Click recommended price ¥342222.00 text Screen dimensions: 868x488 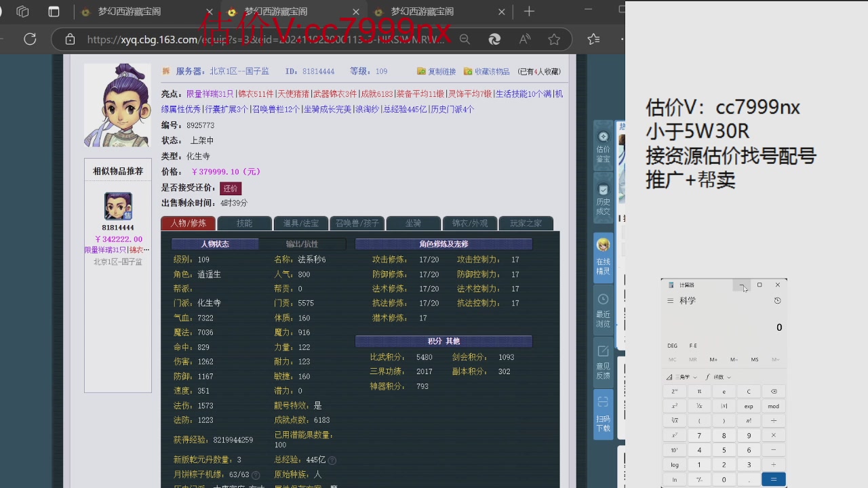point(118,239)
